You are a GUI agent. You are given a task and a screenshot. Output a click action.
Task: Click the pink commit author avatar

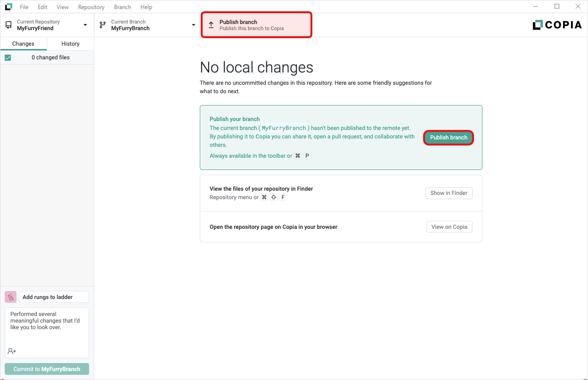(x=10, y=297)
